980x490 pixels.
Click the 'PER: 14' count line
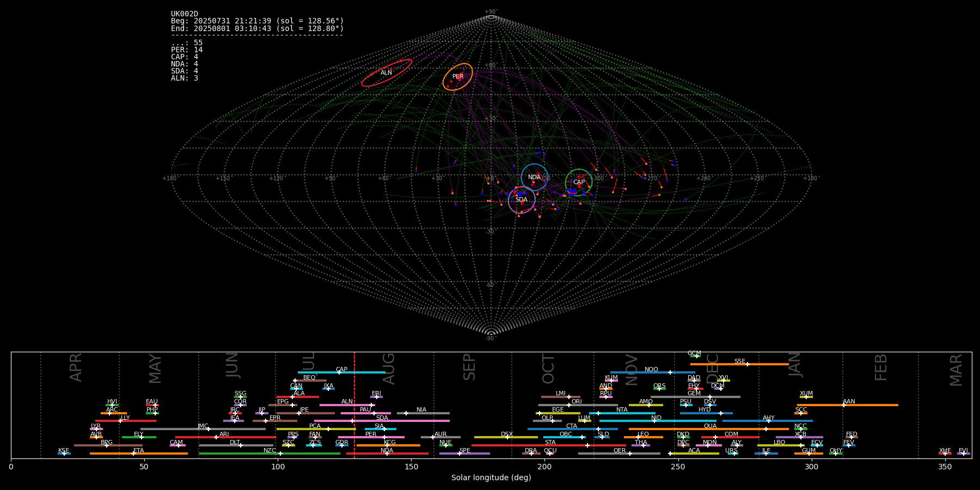(x=187, y=50)
